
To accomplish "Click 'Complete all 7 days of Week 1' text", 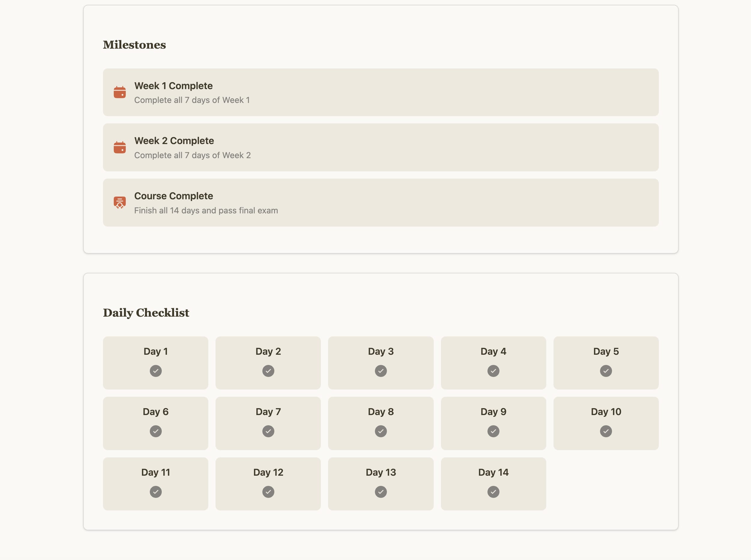I will [192, 100].
